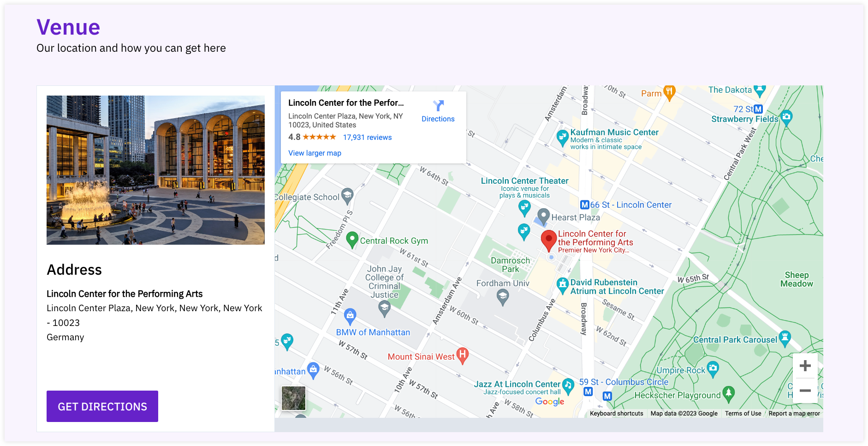The image size is (868, 446).
Task: Click the 59 St - Columbus Circle label
Action: [624, 382]
